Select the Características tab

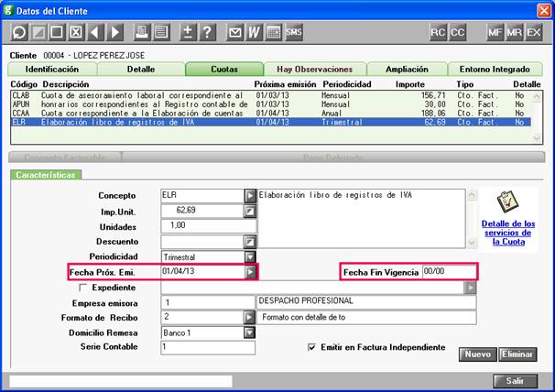point(46,175)
